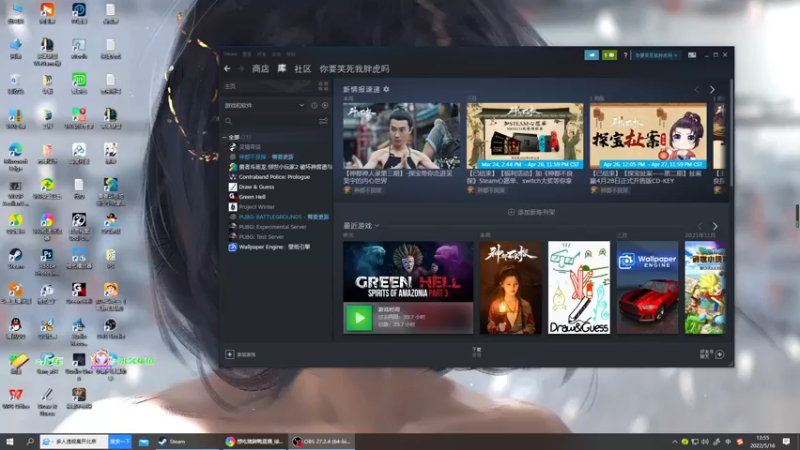Open friends and chat icon at bottom right

pyautogui.click(x=719, y=354)
